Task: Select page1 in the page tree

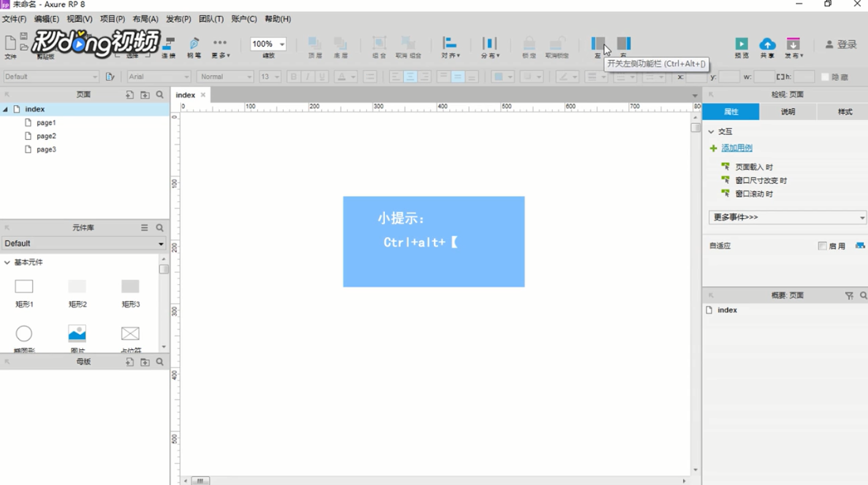Action: point(46,122)
